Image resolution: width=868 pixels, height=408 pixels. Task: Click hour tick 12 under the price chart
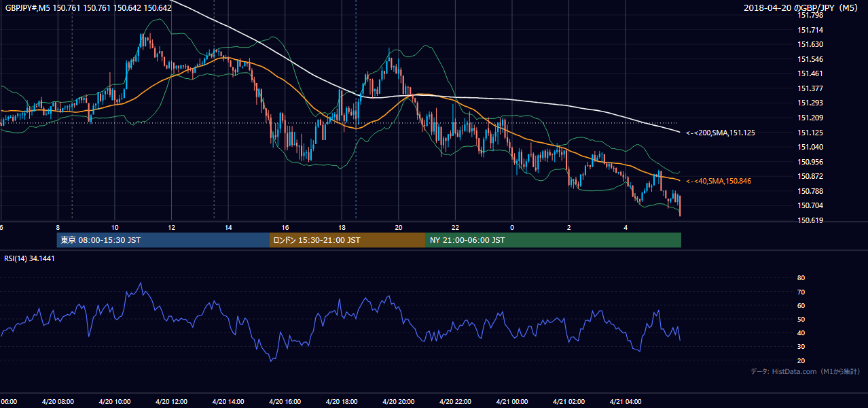[x=171, y=227]
